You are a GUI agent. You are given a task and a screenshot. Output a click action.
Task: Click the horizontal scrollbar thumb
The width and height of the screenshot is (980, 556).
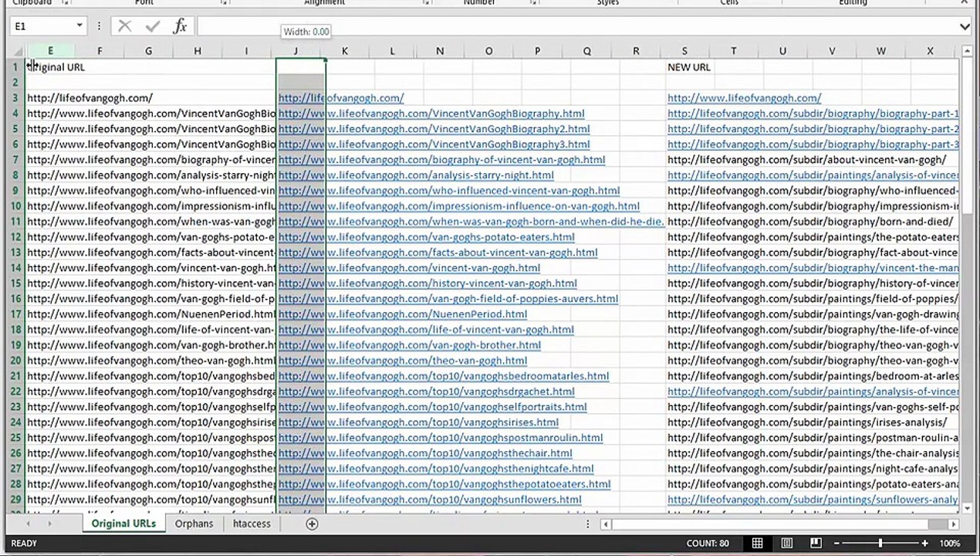938,524
